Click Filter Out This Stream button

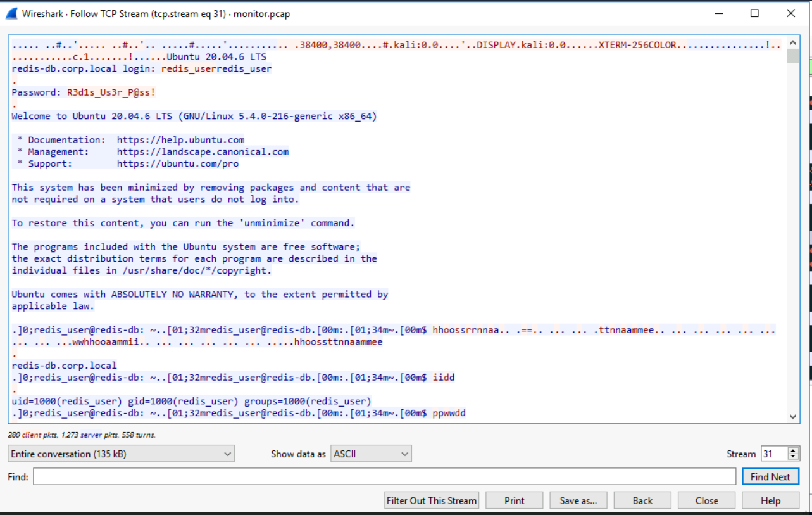(432, 500)
